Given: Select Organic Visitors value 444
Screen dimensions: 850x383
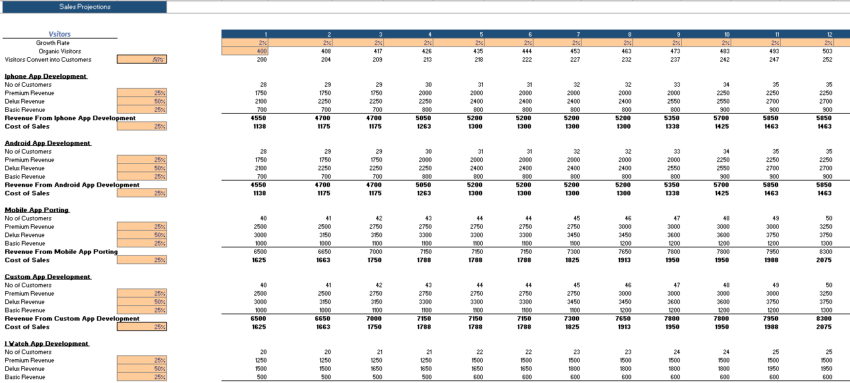Looking at the screenshot, I should tap(526, 51).
